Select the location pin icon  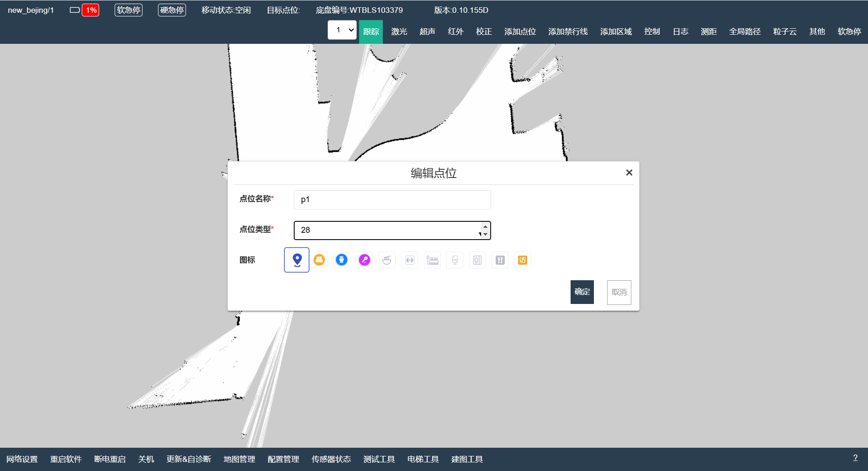[296, 260]
